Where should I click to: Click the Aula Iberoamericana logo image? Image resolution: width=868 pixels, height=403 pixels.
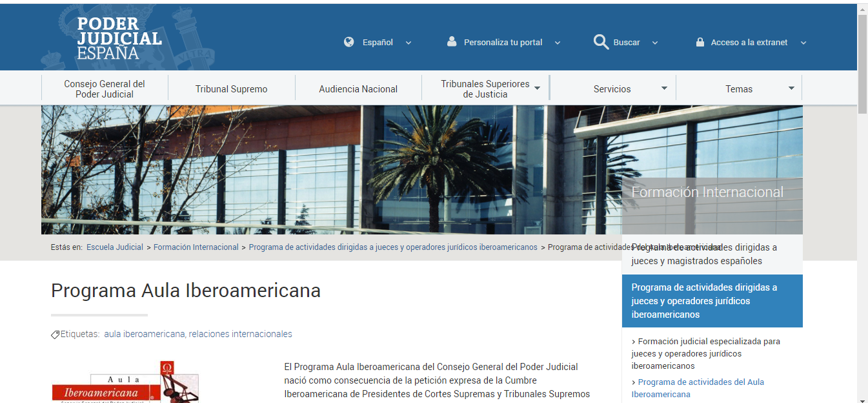[125, 382]
